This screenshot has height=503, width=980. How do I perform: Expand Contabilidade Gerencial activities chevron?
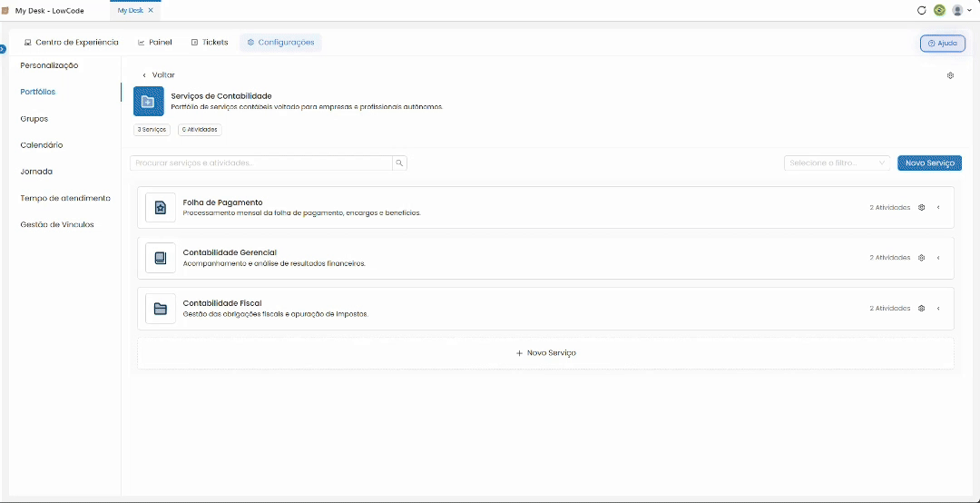938,258
